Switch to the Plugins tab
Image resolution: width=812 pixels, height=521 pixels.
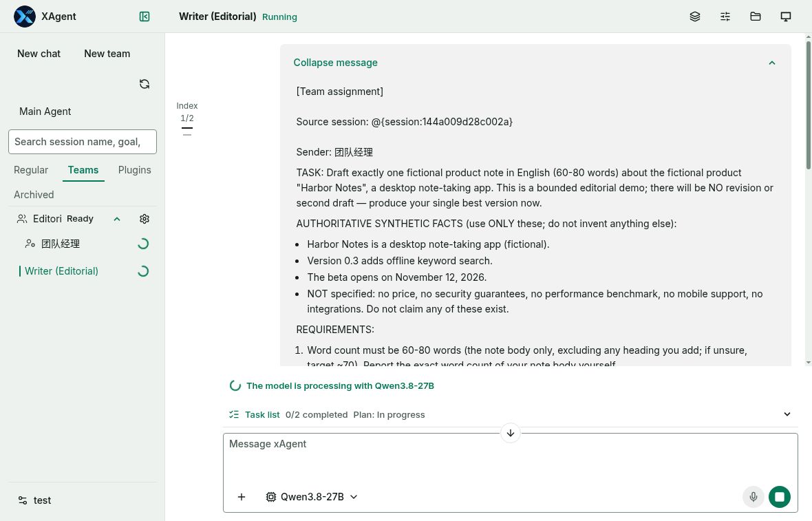pyautogui.click(x=135, y=170)
